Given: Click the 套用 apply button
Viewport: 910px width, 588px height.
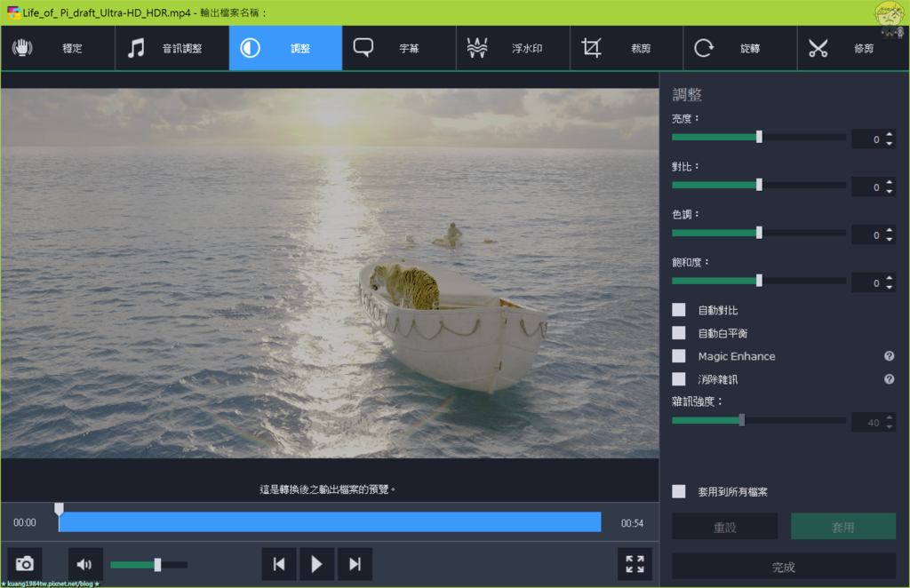Looking at the screenshot, I should [x=842, y=527].
